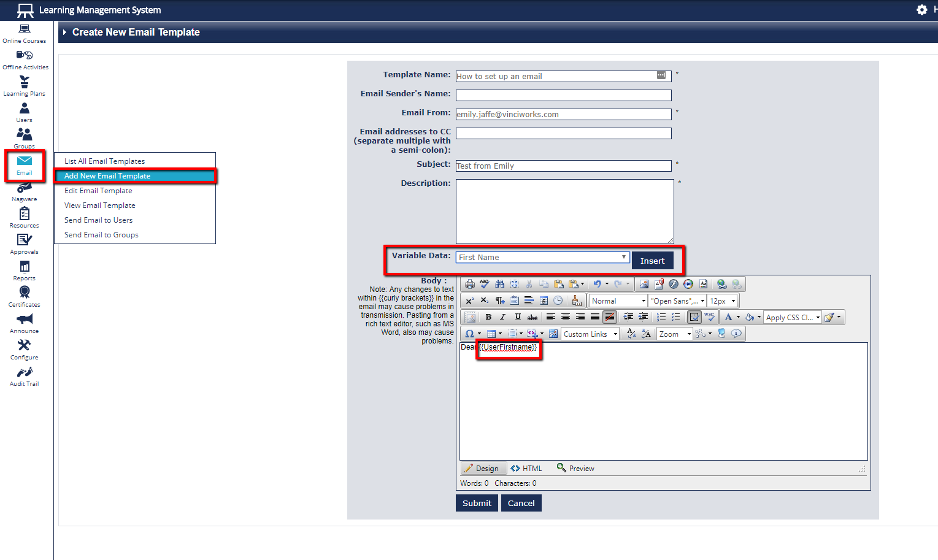Open the Variable Data dropdown

542,258
